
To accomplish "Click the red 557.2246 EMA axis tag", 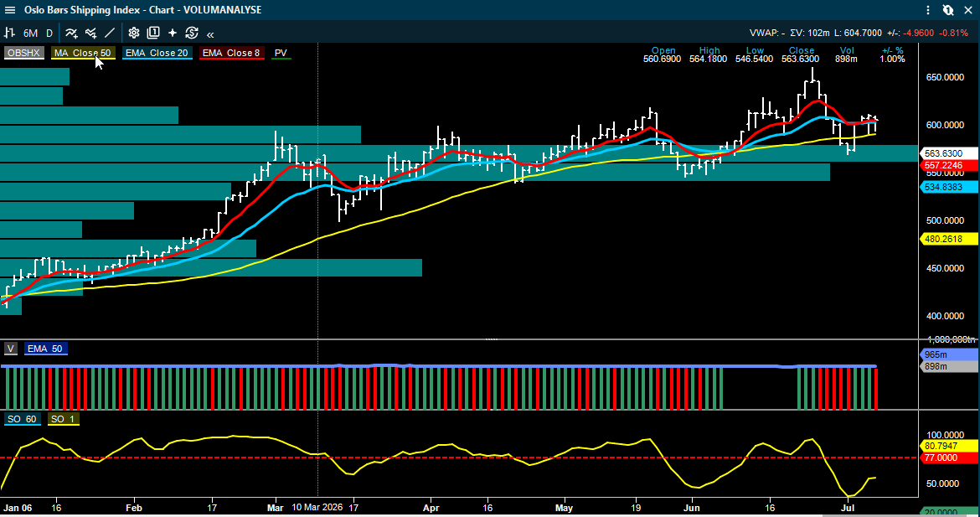I will point(950,165).
